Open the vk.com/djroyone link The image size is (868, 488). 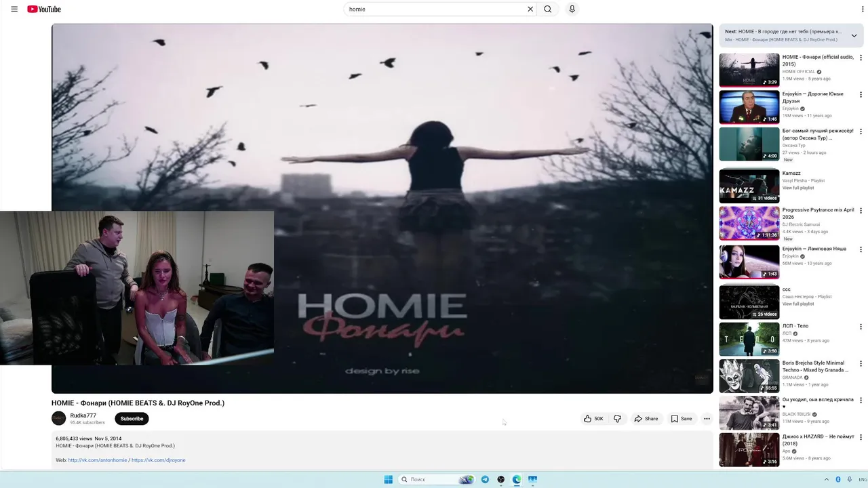158,460
